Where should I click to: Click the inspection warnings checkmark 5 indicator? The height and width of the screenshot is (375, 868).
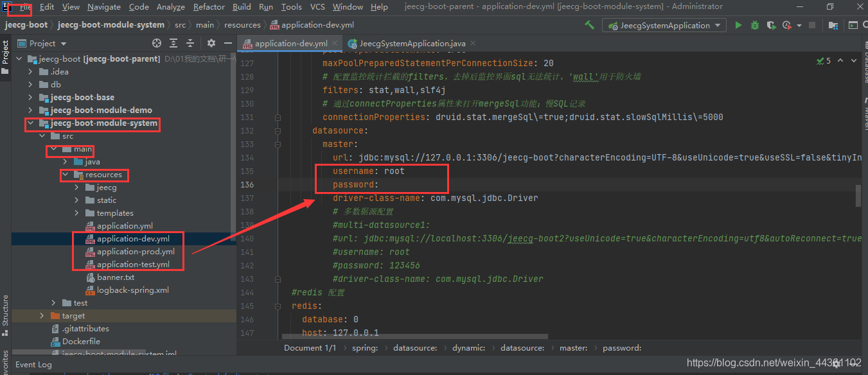(824, 61)
